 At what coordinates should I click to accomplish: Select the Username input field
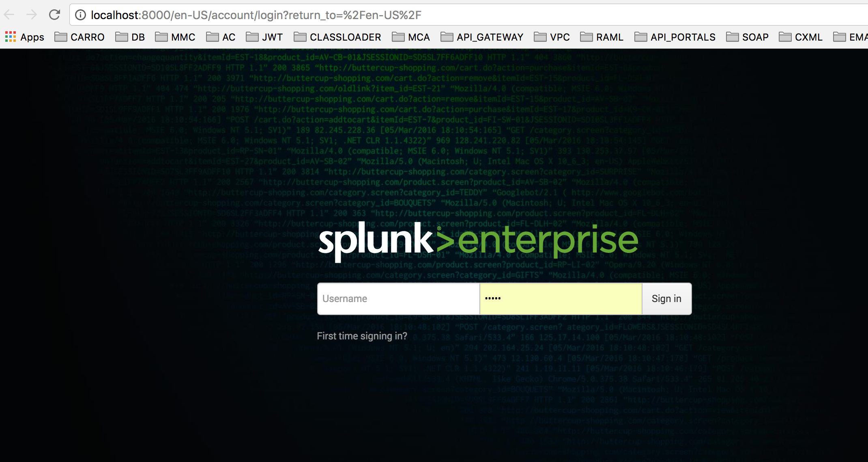pos(398,298)
